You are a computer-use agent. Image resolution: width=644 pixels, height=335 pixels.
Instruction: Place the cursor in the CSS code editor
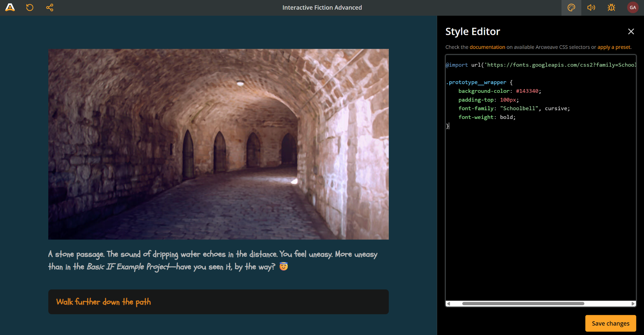tap(537, 167)
